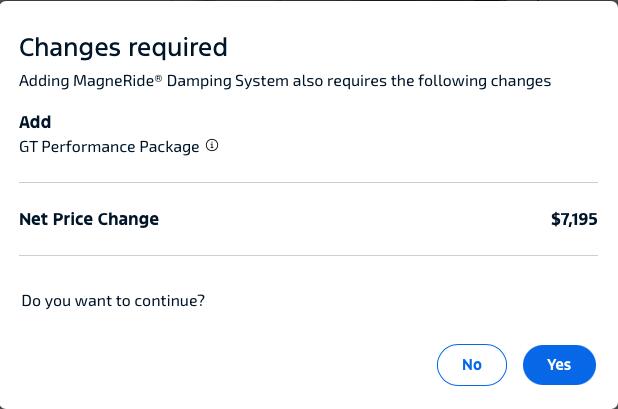Select the GT Performance Package text
The image size is (618, 409).
(109, 147)
